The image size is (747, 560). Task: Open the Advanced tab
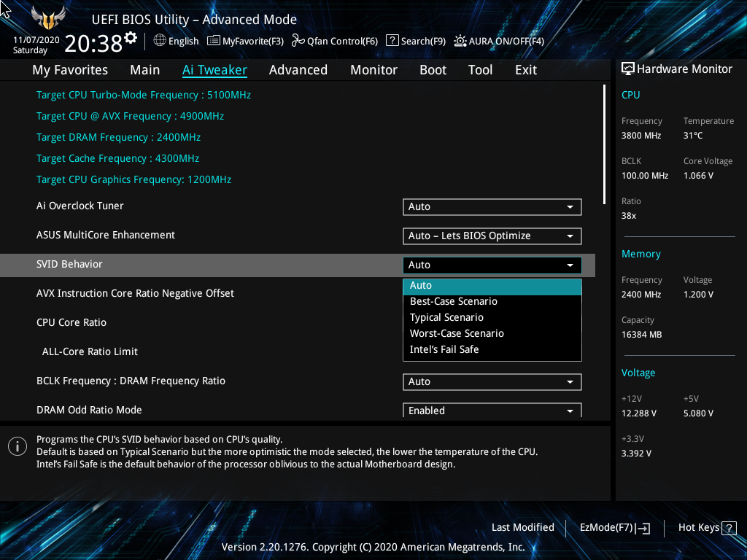click(298, 70)
